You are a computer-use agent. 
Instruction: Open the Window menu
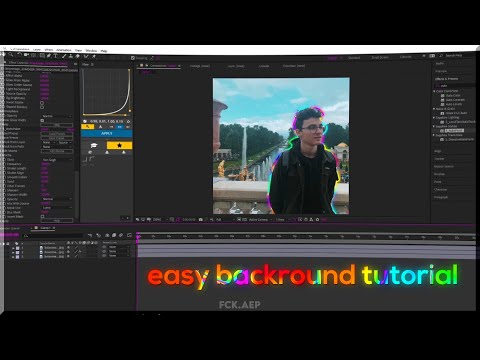pos(91,51)
